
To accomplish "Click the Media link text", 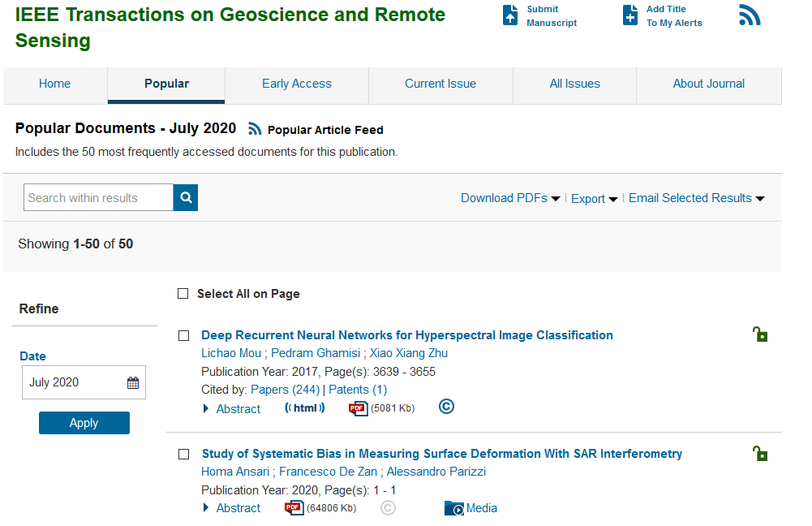I will [x=482, y=508].
